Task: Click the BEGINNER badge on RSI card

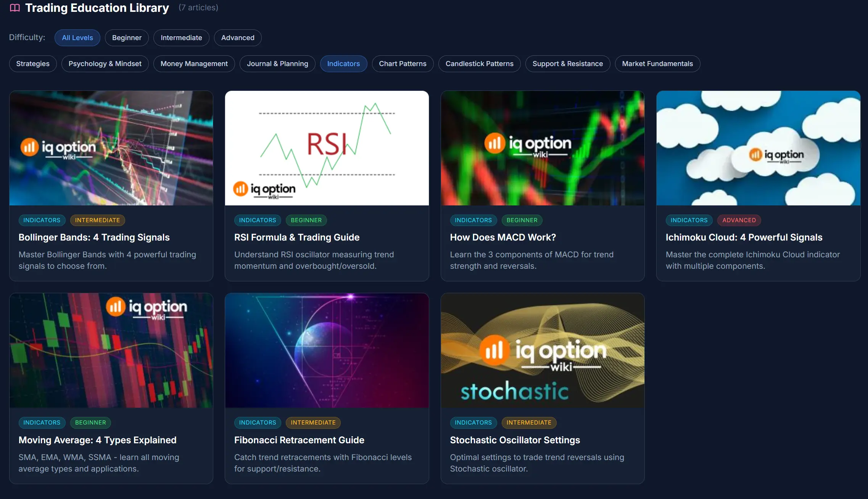Action: click(x=306, y=220)
